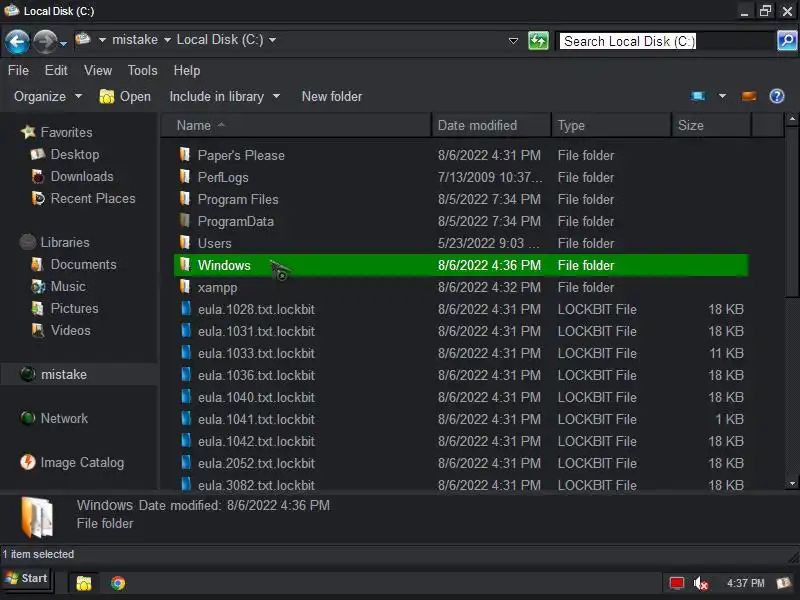Select eula.1031.txt.lockbit file icon

point(186,331)
